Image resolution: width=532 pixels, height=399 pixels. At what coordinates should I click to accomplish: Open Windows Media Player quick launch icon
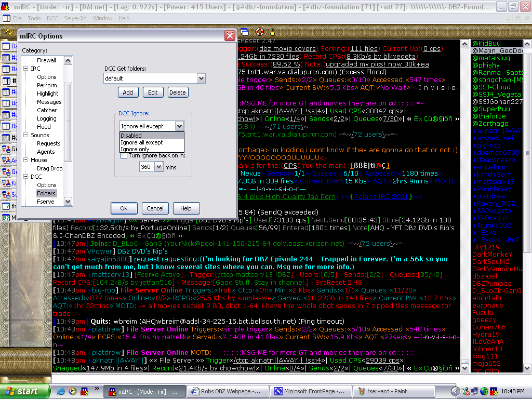(x=73, y=391)
